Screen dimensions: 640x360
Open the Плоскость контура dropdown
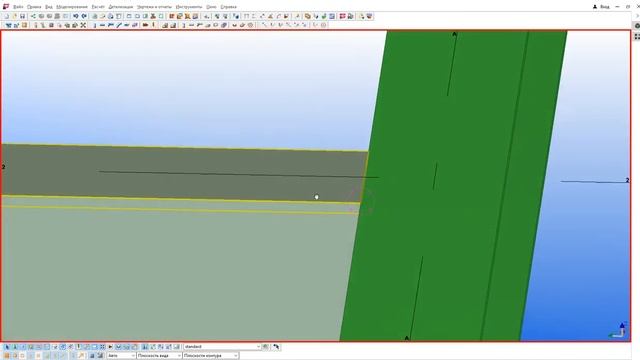point(211,356)
